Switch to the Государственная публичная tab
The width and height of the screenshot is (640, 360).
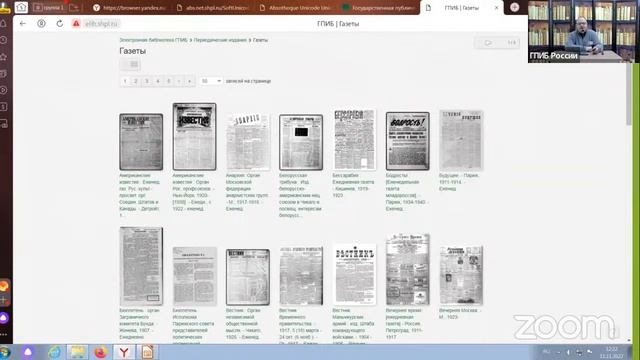pos(378,8)
